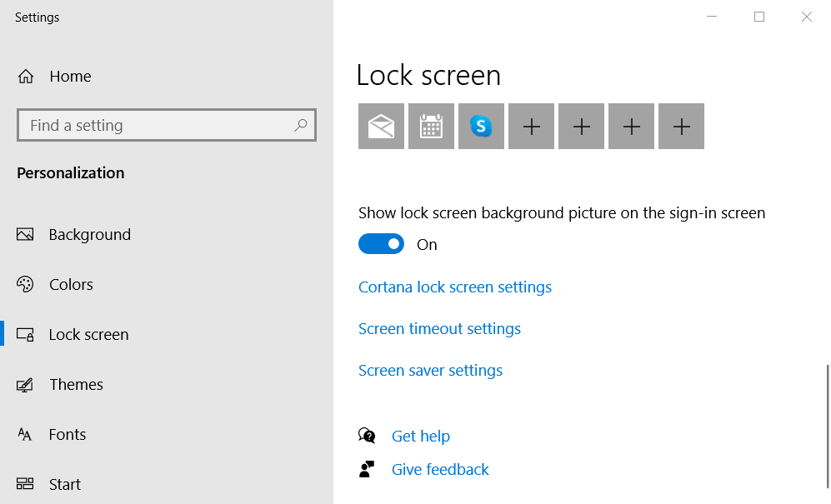Navigate to Start settings

point(64,484)
